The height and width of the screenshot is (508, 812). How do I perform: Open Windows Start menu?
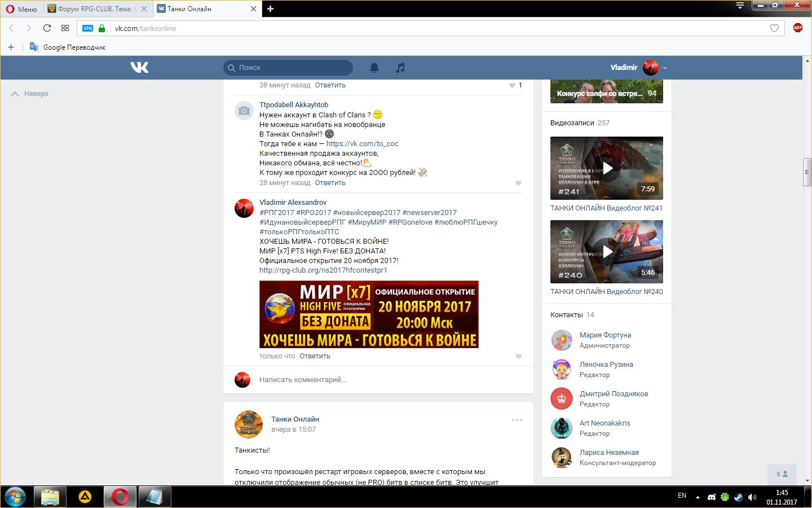point(15,497)
